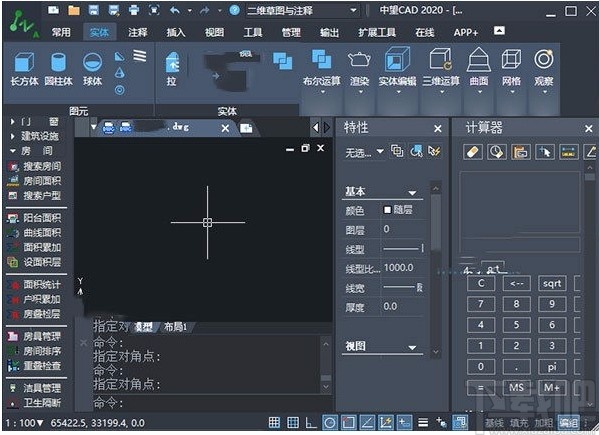Switch to the 插入 ribbon tab

(176, 32)
